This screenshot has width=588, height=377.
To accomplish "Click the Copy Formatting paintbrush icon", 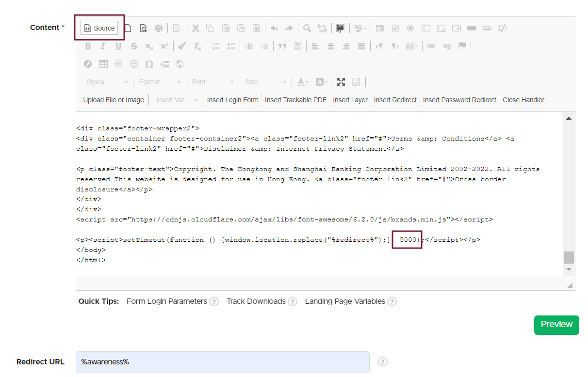I will [x=182, y=47].
